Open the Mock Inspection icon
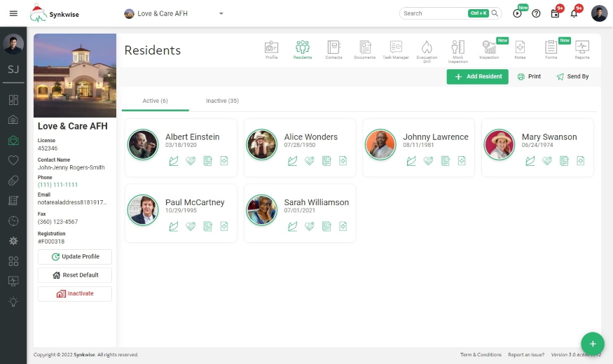The width and height of the screenshot is (613, 364). (457, 50)
